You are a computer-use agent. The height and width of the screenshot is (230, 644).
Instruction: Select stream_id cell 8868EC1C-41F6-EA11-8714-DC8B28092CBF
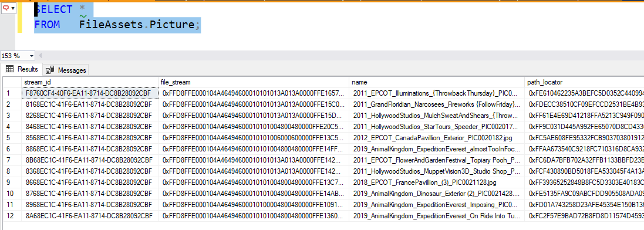[90, 148]
